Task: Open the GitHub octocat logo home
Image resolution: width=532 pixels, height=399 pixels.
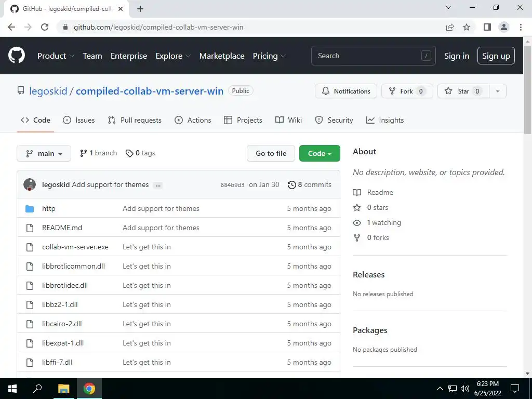Action: tap(16, 56)
